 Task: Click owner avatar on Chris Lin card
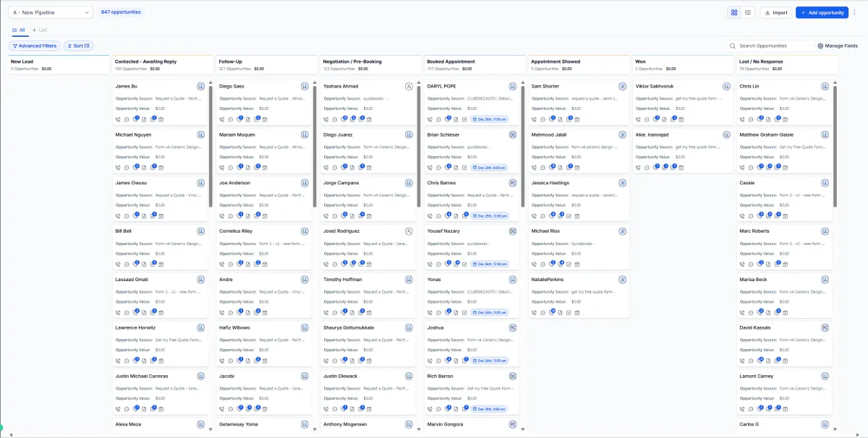click(x=825, y=86)
